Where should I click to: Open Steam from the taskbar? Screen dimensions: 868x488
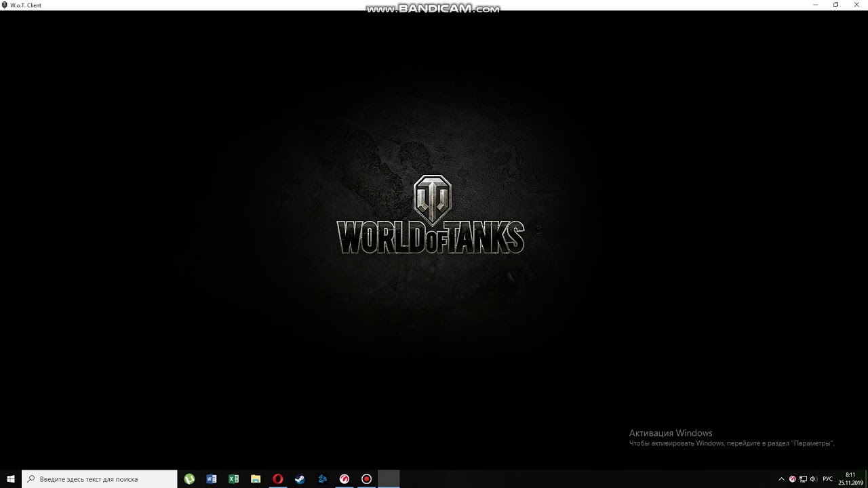(x=300, y=479)
